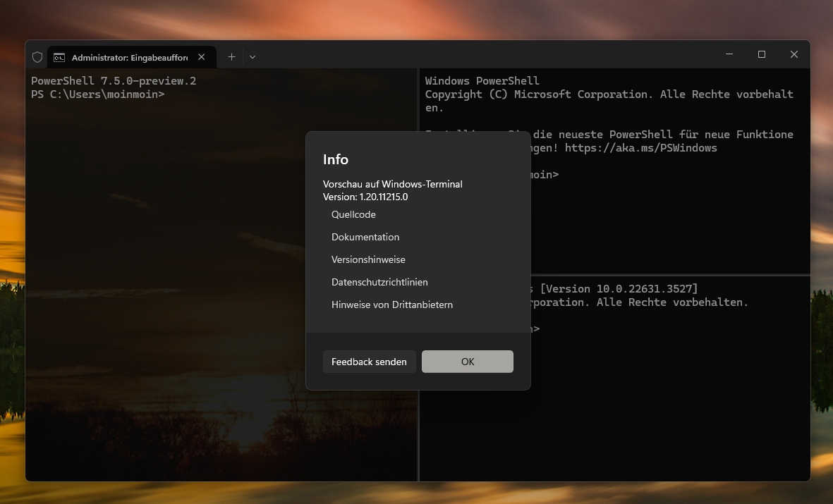
Task: Open the Quellcode link
Action: click(x=353, y=214)
